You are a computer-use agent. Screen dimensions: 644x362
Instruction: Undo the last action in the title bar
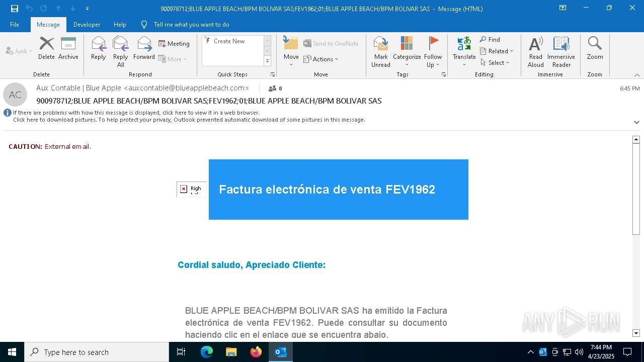pos(29,9)
